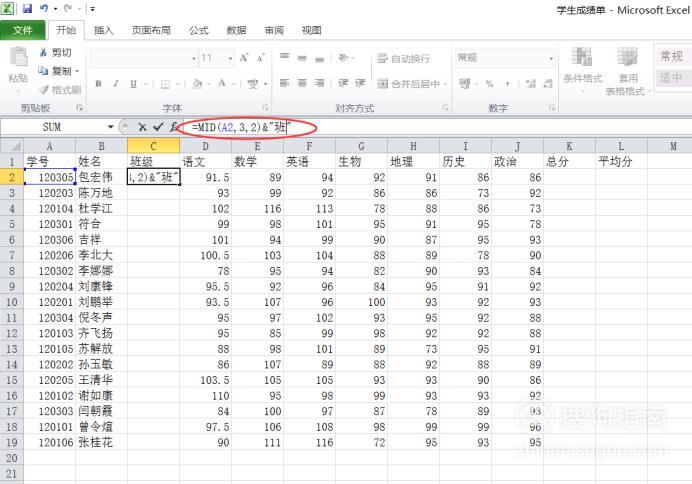Viewport: 692px width, 484px height.
Task: Select entire sheet via corner button
Action: [x=12, y=146]
